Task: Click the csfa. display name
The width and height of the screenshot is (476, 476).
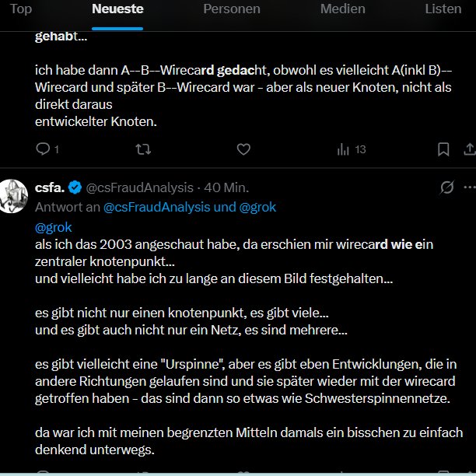Action: 51,187
